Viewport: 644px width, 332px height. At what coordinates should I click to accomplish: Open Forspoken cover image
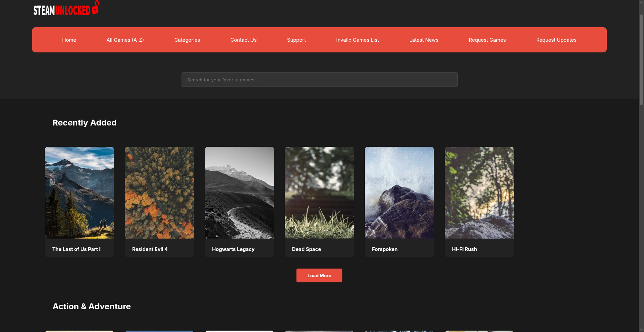tap(399, 193)
